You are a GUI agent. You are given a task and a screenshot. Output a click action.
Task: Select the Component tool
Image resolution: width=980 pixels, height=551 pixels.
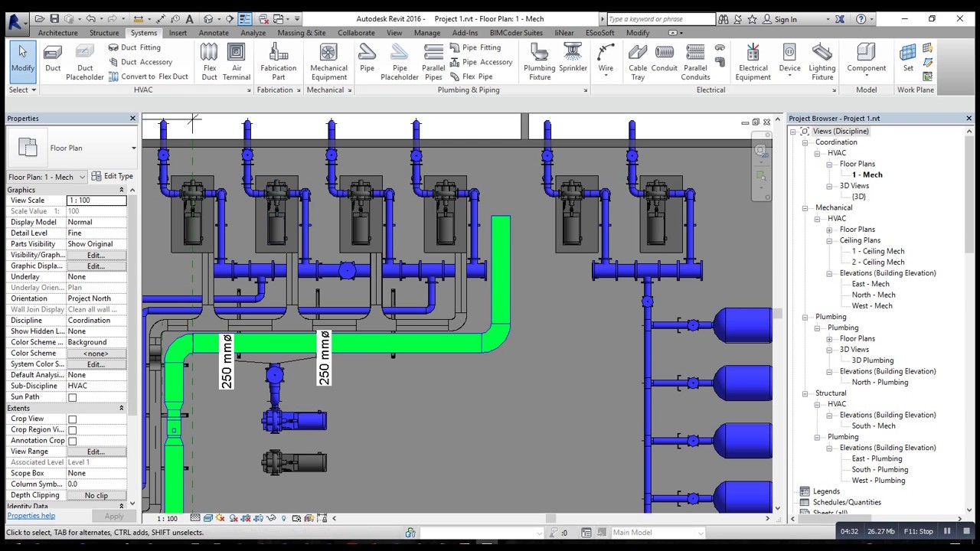point(867,61)
